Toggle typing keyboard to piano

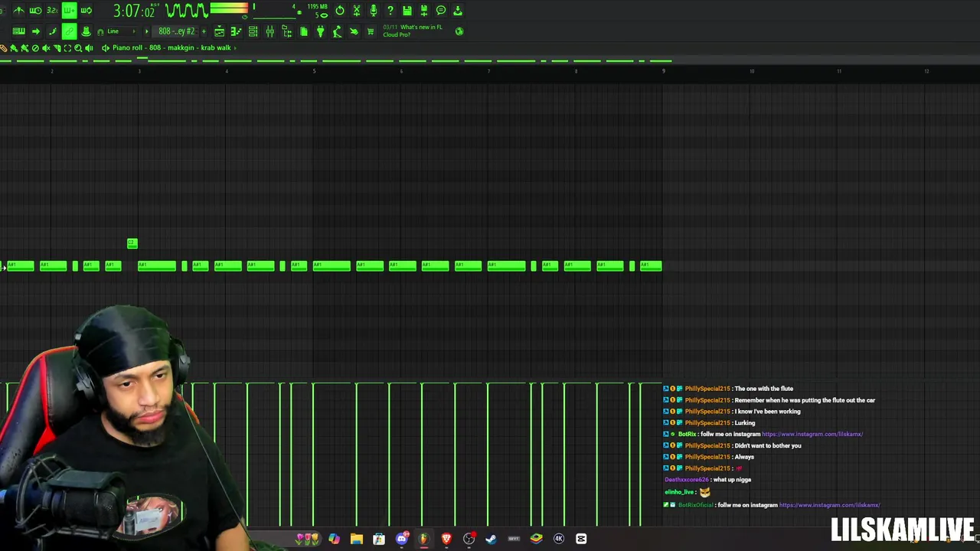[18, 31]
